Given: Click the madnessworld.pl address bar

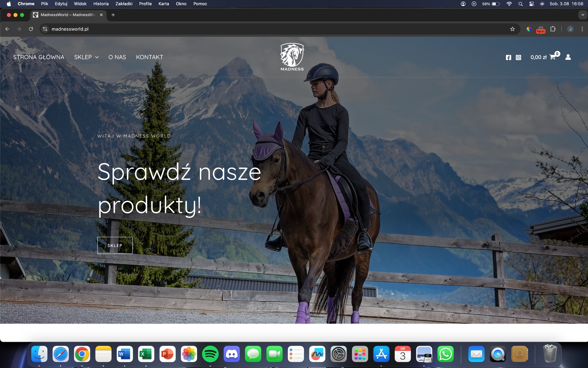Looking at the screenshot, I should coord(70,29).
